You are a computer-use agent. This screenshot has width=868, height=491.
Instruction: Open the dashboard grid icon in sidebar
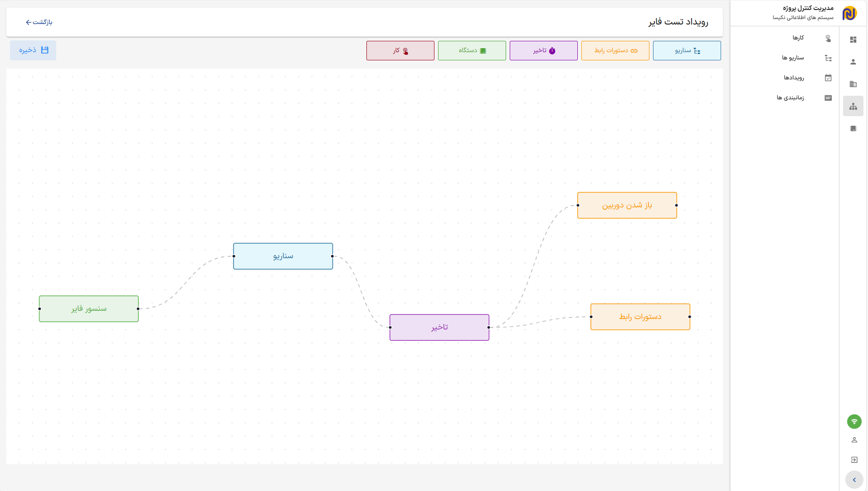853,39
